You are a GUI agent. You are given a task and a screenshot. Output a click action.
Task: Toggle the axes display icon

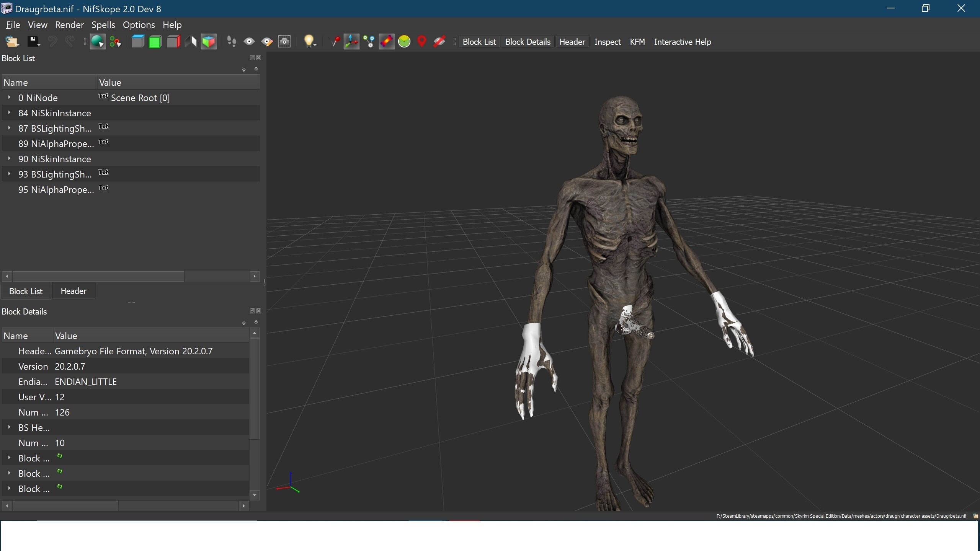[x=351, y=42]
